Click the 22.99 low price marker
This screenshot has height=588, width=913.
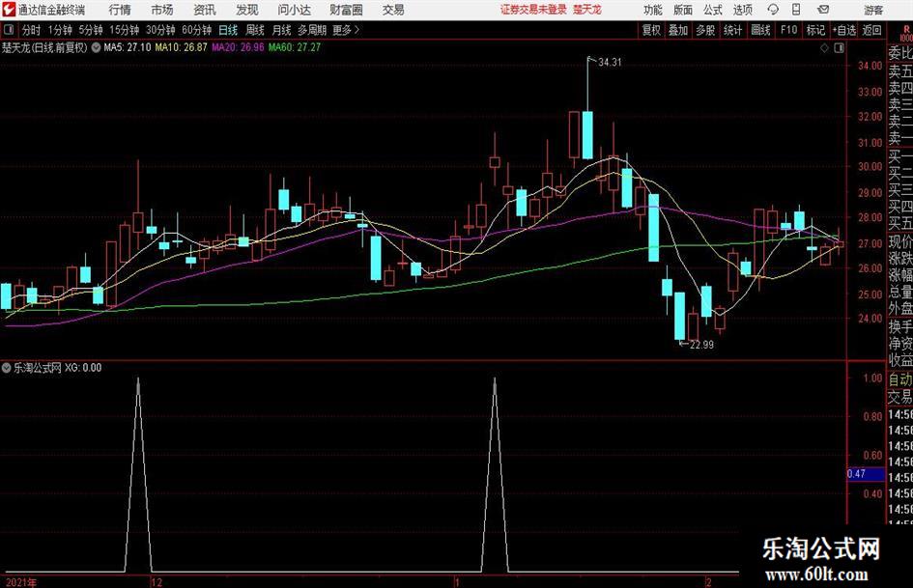coord(701,345)
